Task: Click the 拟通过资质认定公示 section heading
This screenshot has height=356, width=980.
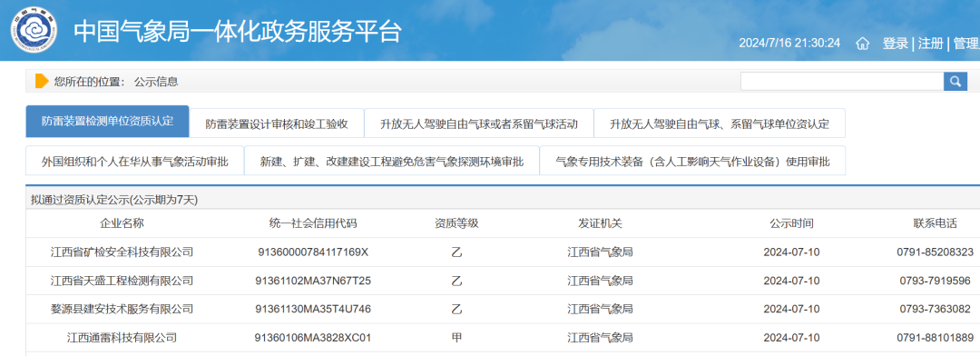Action: pos(114,200)
